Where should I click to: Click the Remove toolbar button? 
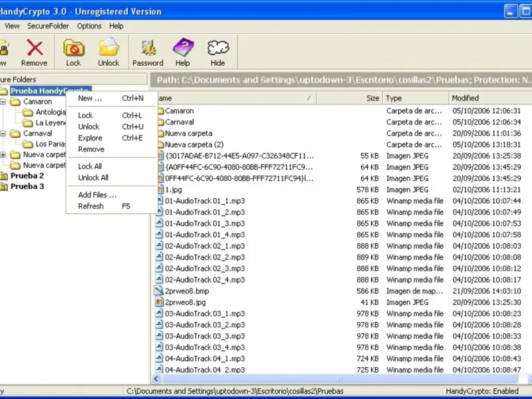tap(34, 52)
